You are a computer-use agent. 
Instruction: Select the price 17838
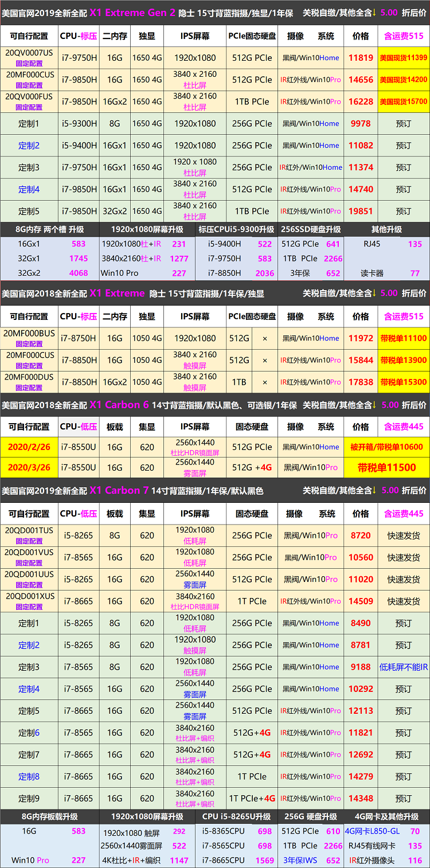[361, 382]
